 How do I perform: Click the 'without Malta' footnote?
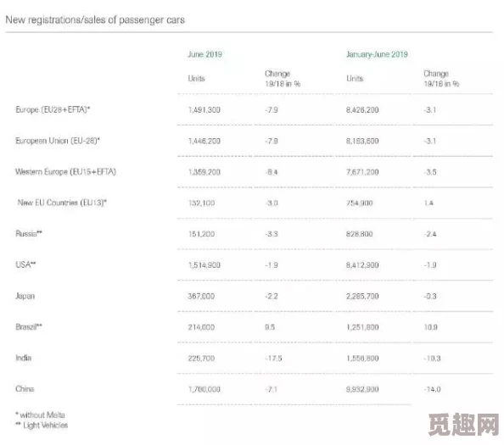(x=40, y=414)
